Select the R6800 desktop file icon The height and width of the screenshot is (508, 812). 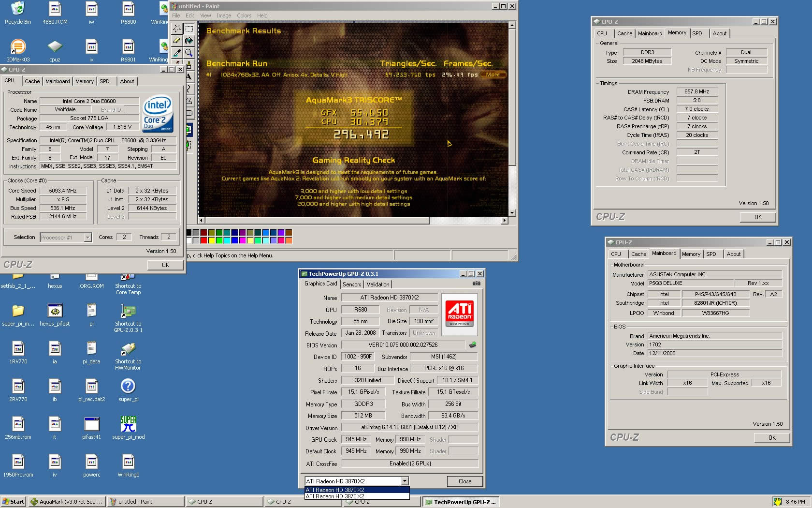pyautogui.click(x=128, y=13)
